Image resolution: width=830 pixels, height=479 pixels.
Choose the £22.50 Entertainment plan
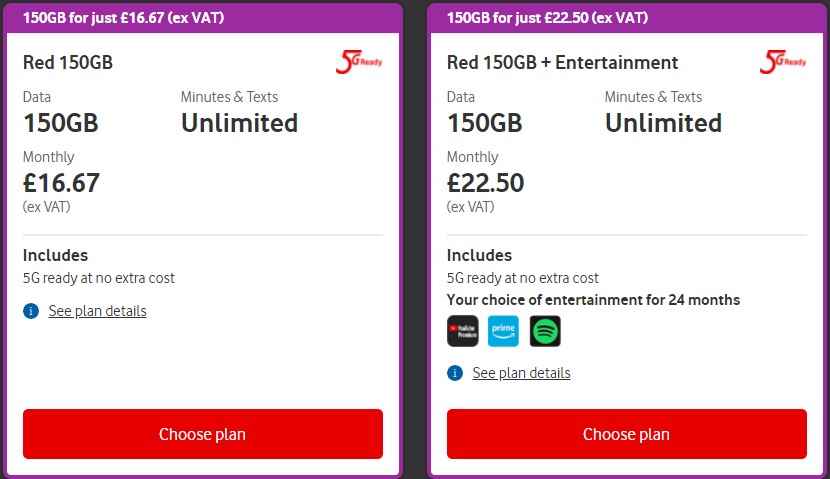(x=626, y=434)
